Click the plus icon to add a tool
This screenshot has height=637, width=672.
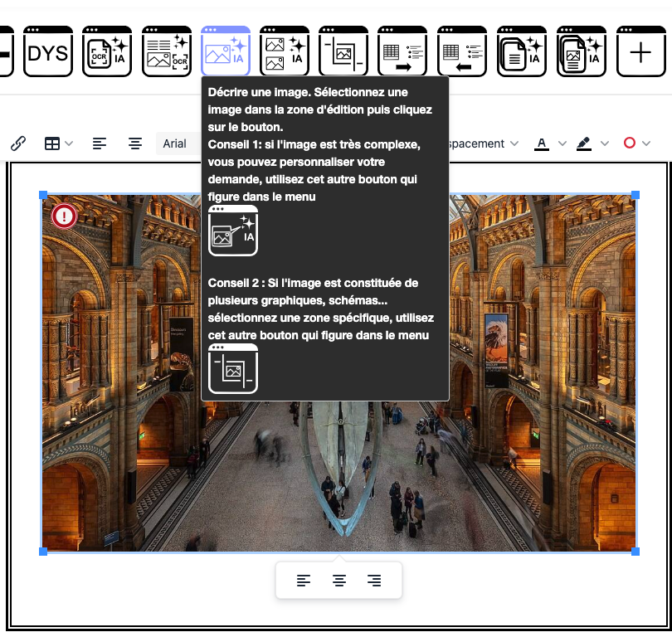[640, 51]
